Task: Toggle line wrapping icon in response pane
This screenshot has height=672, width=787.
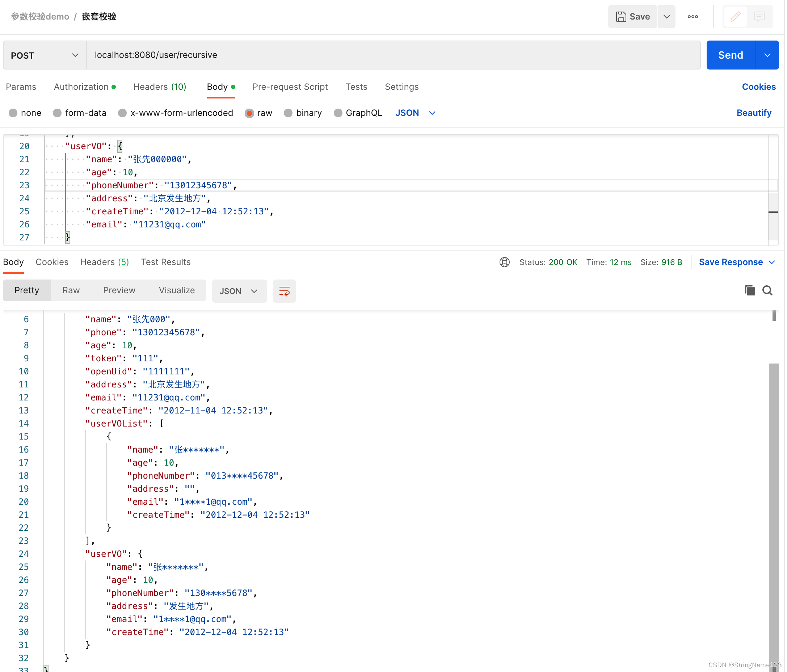Action: click(284, 291)
